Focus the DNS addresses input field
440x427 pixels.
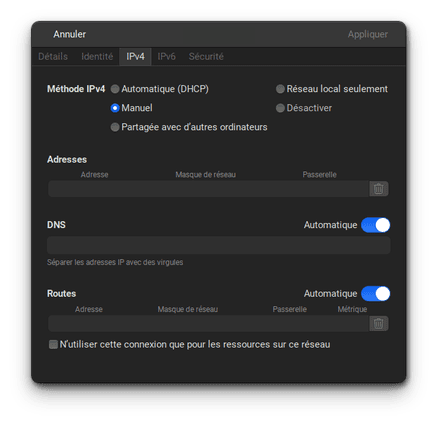point(219,245)
